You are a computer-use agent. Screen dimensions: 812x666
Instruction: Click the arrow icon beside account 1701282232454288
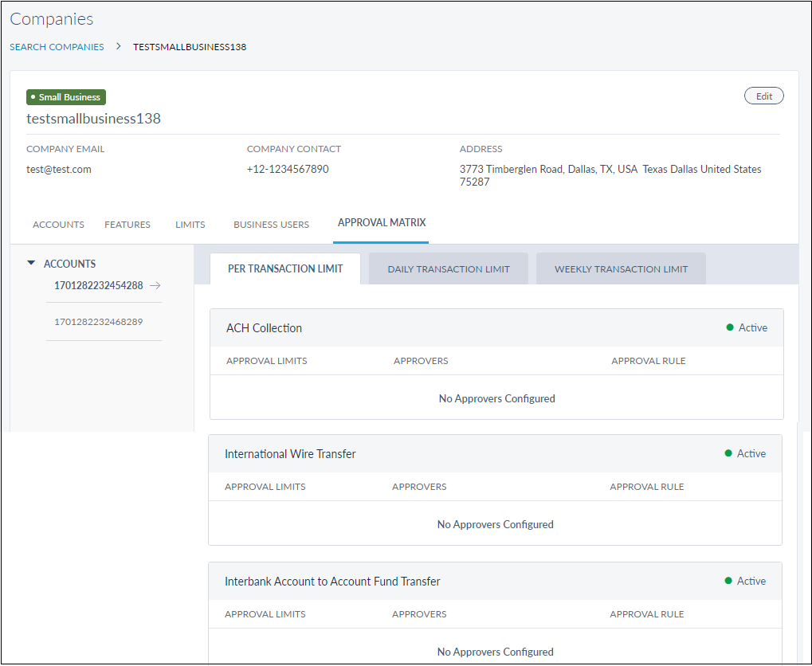(155, 286)
